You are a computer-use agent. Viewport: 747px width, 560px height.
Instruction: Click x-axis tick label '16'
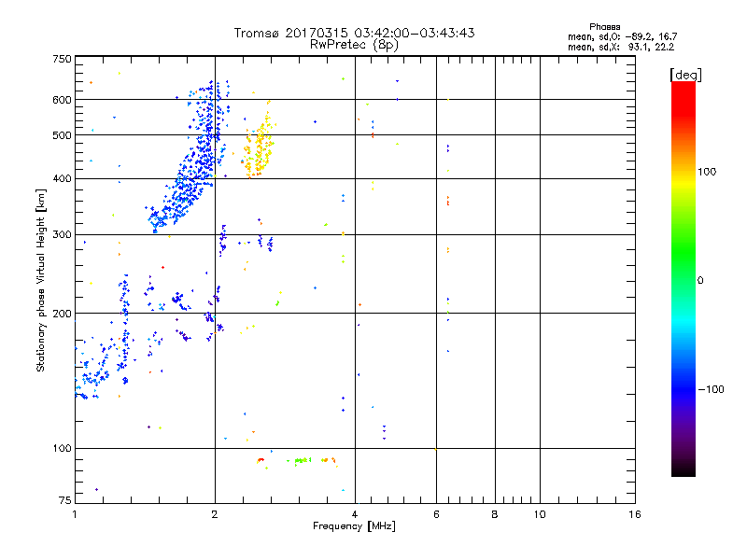(x=635, y=514)
